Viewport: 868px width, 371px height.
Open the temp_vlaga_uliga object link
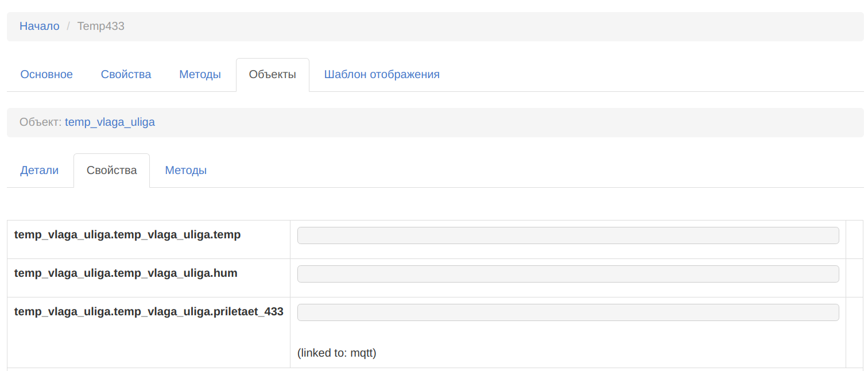110,122
